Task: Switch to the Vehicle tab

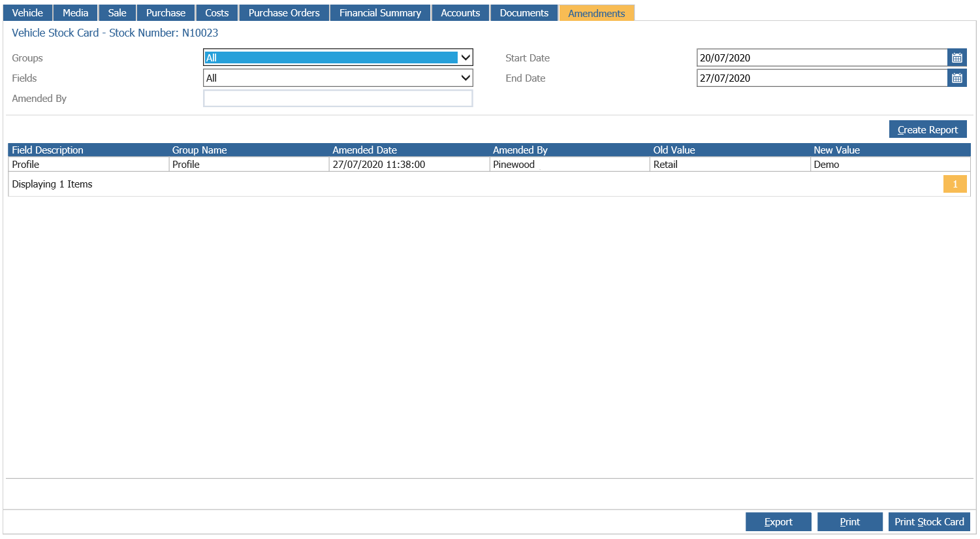Action: pyautogui.click(x=27, y=13)
